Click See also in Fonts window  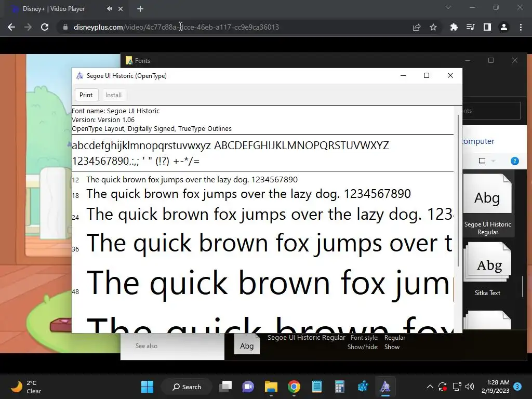pos(146,345)
